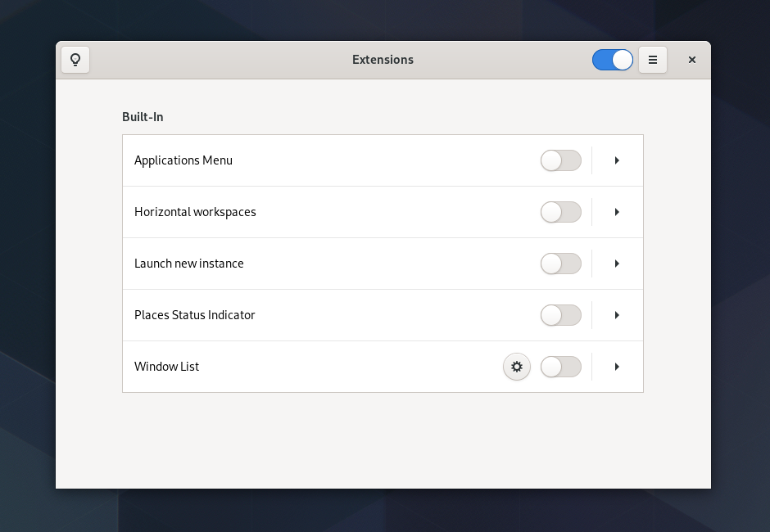Open Window List preferences gear

click(517, 367)
